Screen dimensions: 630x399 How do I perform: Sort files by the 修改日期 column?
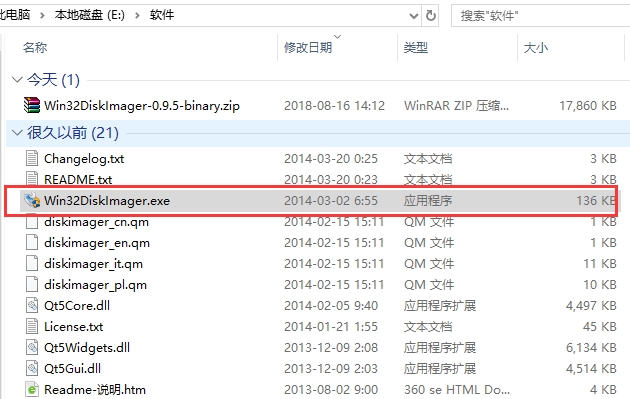click(x=308, y=47)
